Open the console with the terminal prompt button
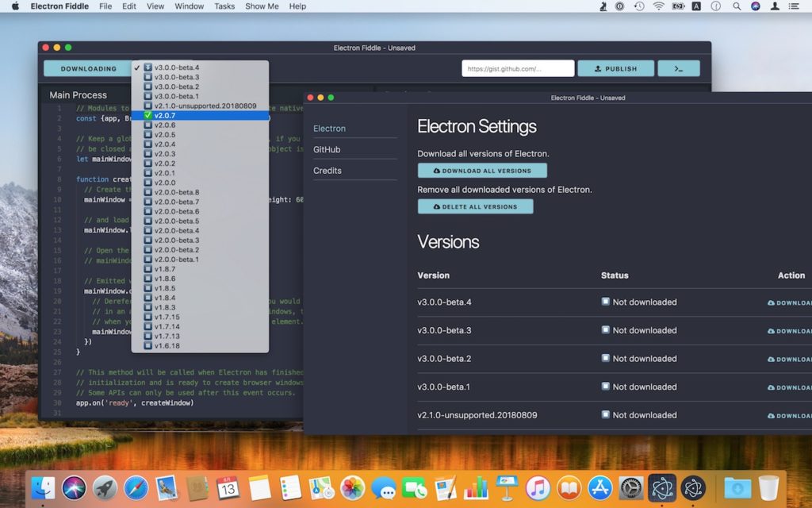Screen dimensions: 812x508 tap(679, 68)
